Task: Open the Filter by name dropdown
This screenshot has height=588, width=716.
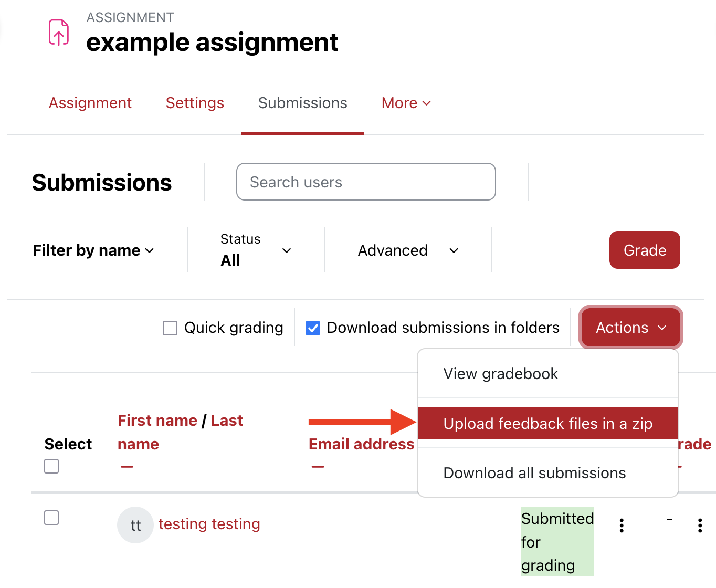Action: pyautogui.click(x=93, y=250)
